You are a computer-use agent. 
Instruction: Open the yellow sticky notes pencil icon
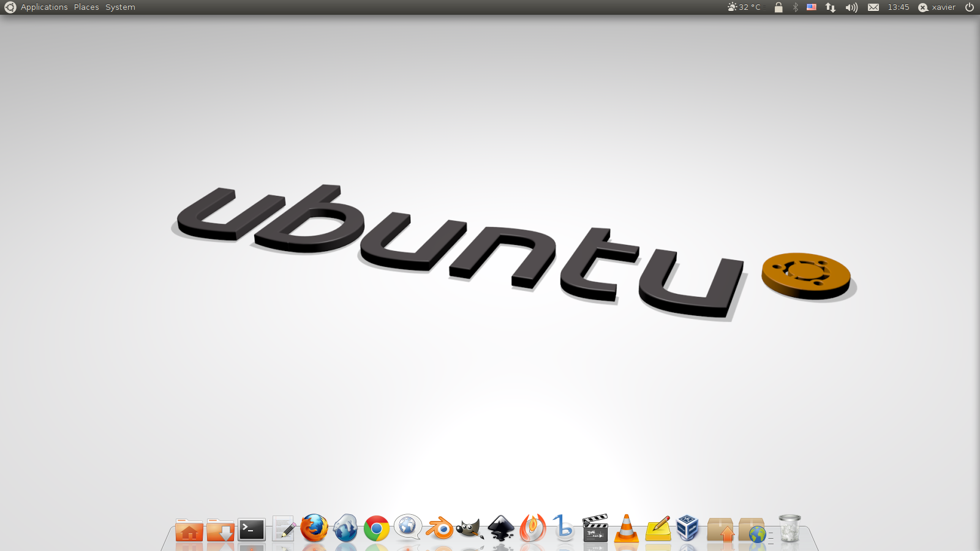[x=658, y=529]
